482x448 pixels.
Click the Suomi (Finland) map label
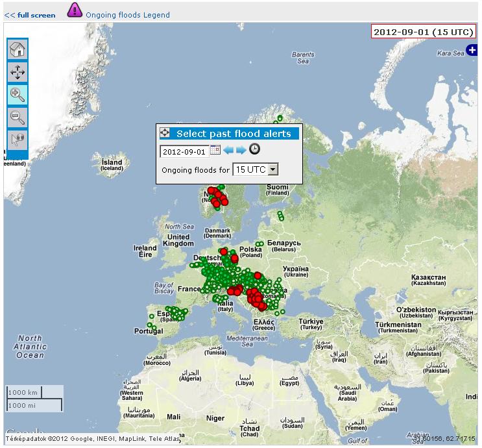(278, 190)
